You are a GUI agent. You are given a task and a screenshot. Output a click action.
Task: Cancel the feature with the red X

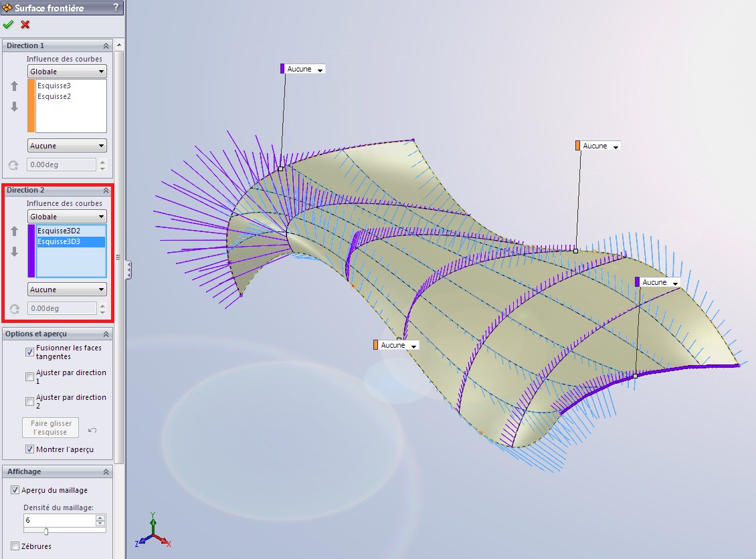pyautogui.click(x=25, y=25)
